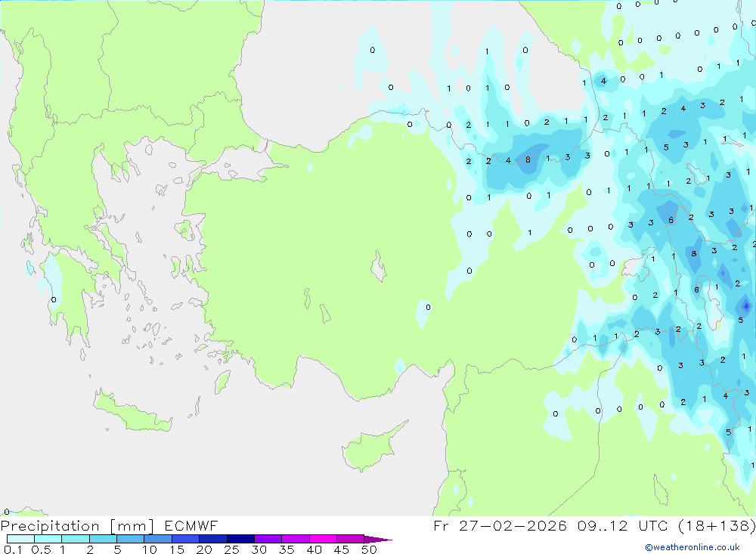Click the '25' legend scale label
The image size is (756, 554).
(x=232, y=549)
